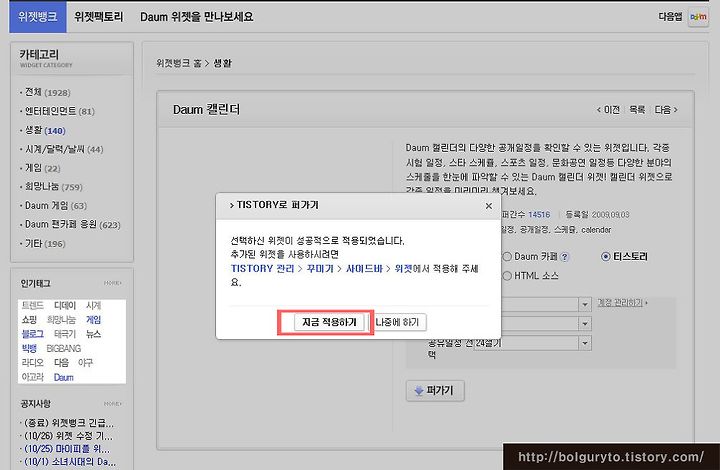Select the 티스토리 radio button
The width and height of the screenshot is (720, 470).
point(606,257)
